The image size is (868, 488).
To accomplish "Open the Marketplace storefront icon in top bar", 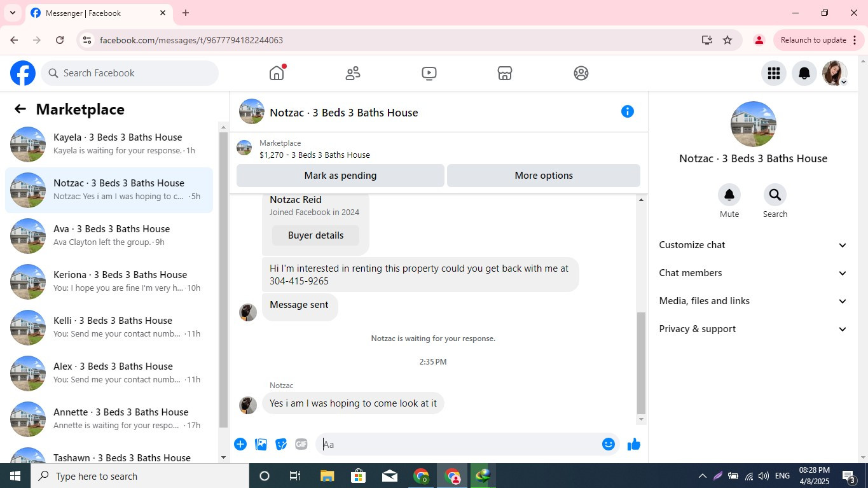I will click(x=505, y=73).
